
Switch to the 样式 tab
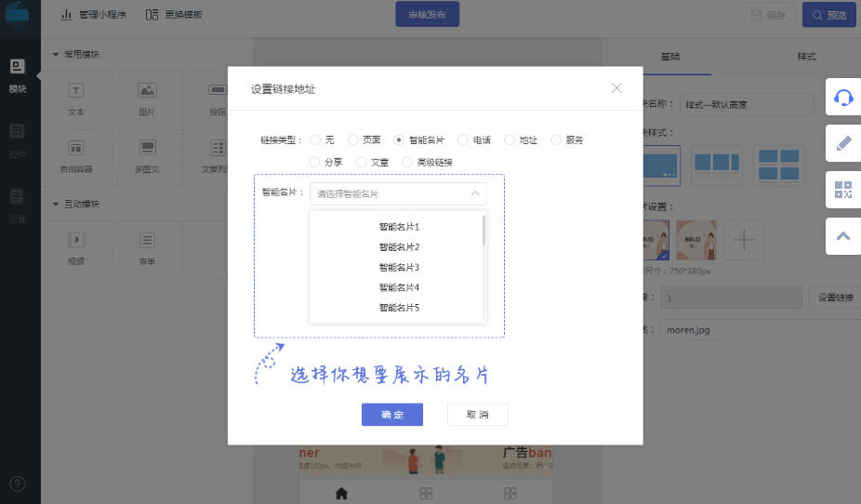click(806, 57)
